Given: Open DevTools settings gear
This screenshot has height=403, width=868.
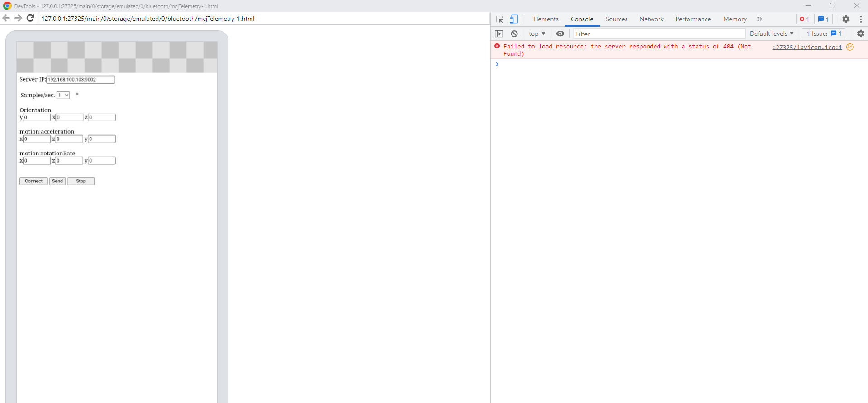Looking at the screenshot, I should [846, 19].
